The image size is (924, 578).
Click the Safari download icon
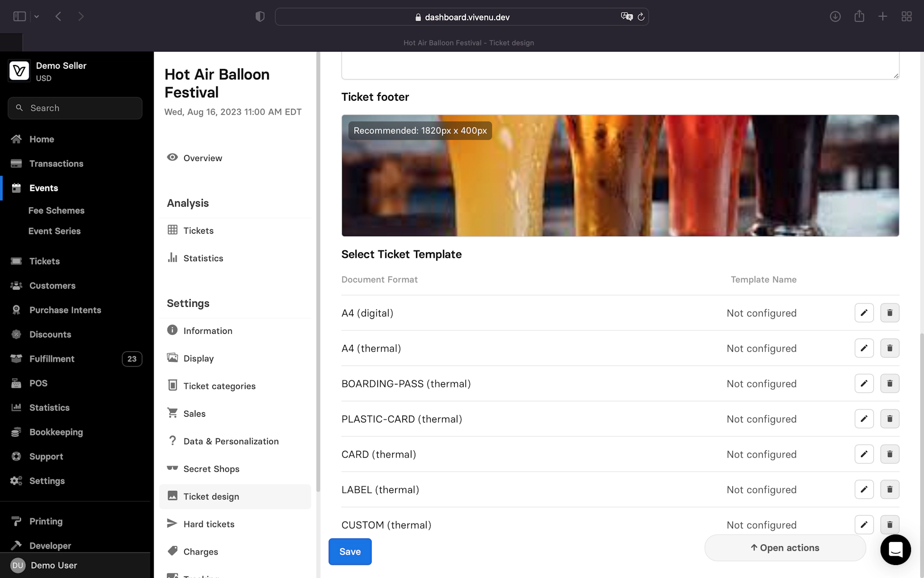[835, 17]
